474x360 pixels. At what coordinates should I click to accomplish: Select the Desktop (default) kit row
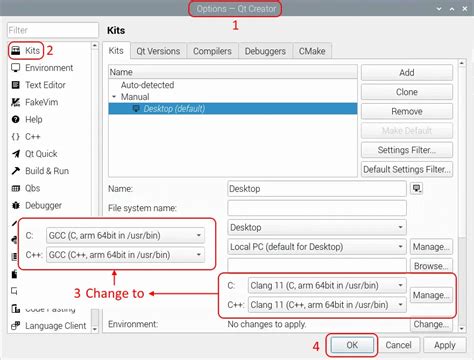pyautogui.click(x=233, y=109)
